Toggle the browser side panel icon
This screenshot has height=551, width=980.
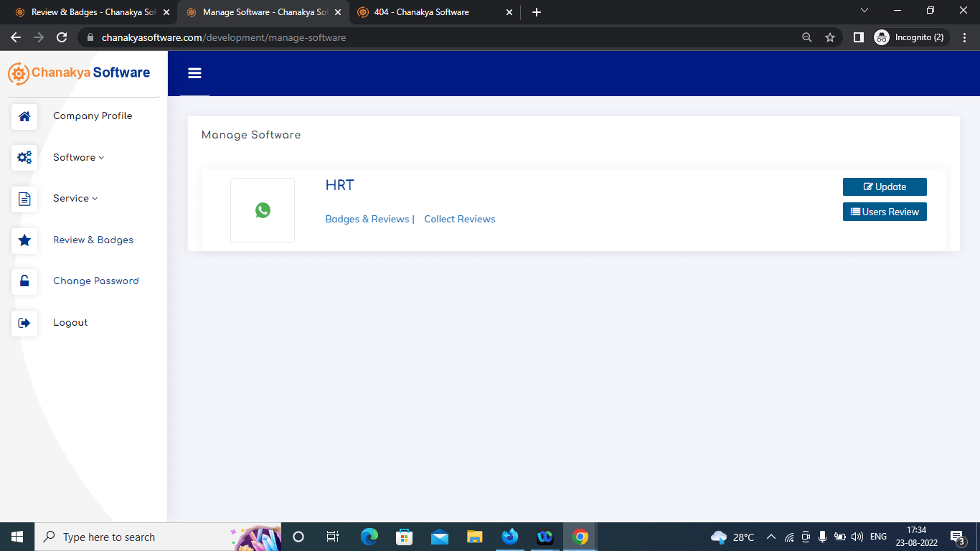click(858, 37)
